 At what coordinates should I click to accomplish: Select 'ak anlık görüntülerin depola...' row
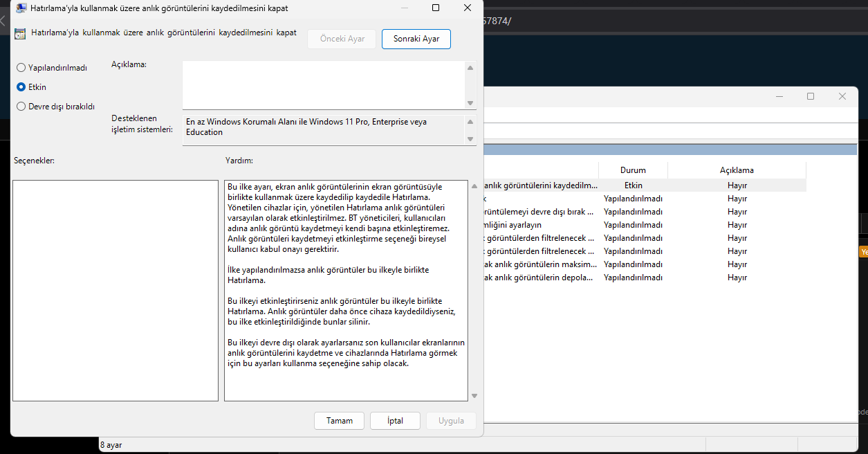pyautogui.click(x=645, y=278)
